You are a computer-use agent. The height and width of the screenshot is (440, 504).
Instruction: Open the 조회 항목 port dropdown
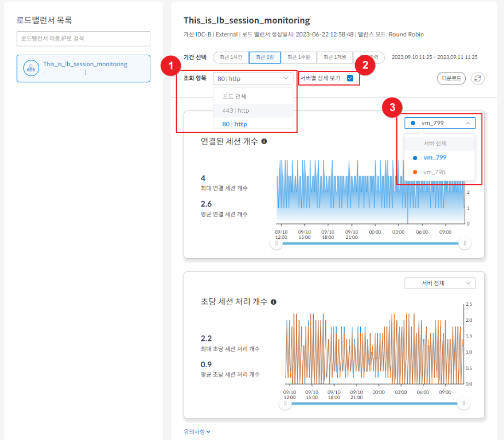pos(252,79)
